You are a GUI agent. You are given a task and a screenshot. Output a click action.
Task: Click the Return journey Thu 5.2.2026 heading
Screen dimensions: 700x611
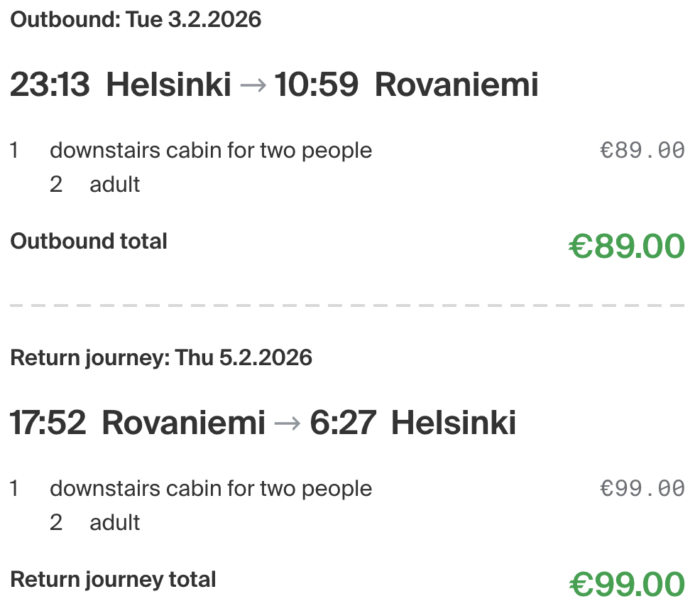point(161,357)
